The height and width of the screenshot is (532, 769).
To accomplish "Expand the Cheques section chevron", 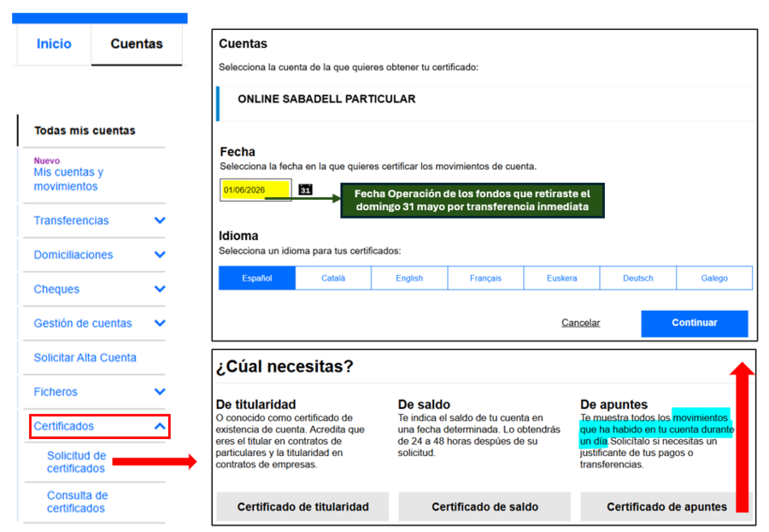I will click(160, 289).
